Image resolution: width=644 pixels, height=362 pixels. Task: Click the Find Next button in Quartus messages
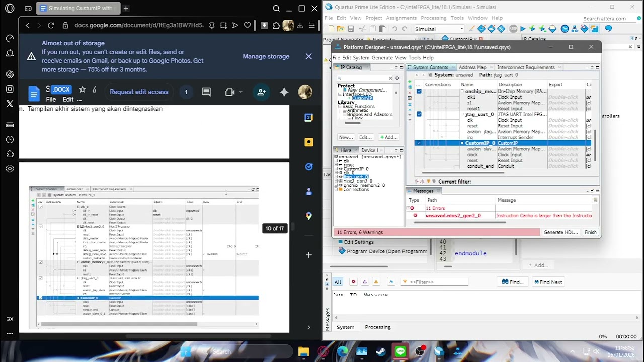[x=547, y=282]
